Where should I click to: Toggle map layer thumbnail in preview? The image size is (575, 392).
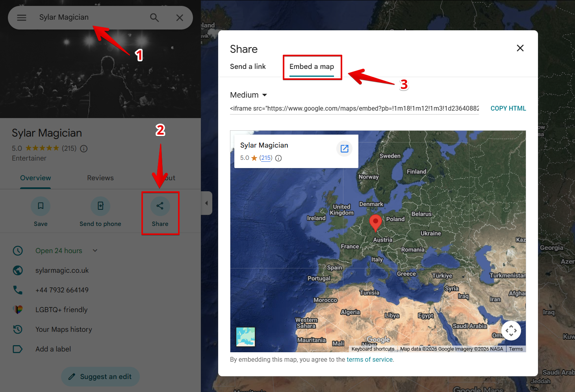(x=245, y=337)
